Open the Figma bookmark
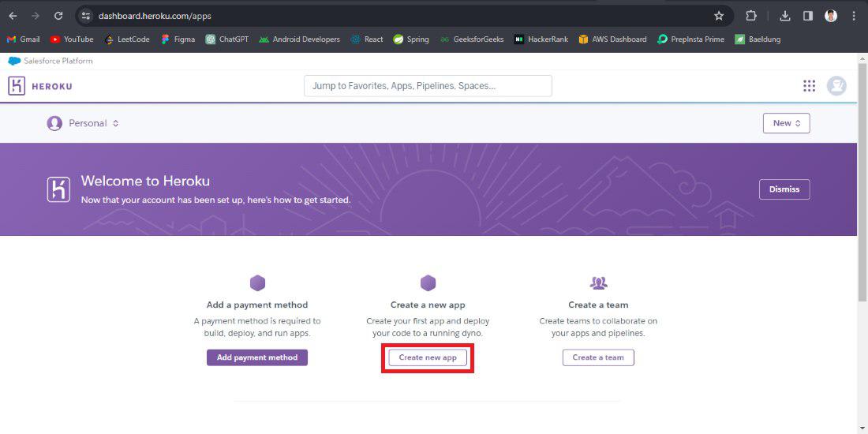Screen dimensions: 868x434 (x=178, y=39)
